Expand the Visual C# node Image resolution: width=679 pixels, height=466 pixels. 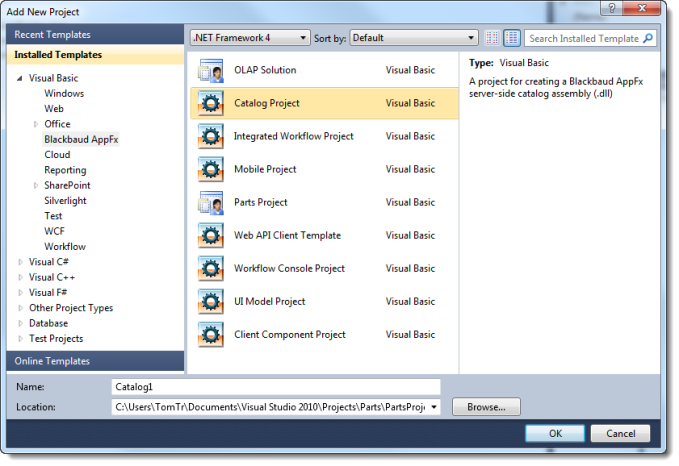pyautogui.click(x=20, y=262)
